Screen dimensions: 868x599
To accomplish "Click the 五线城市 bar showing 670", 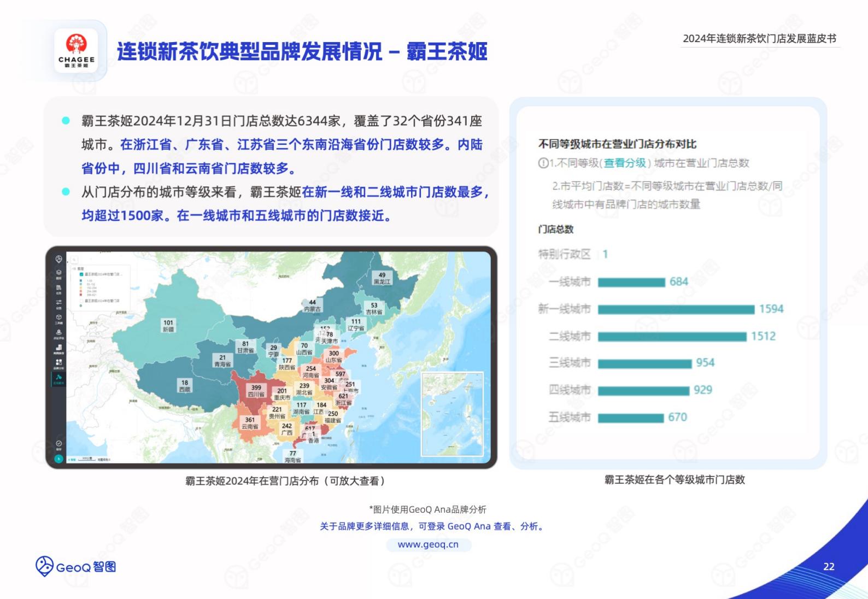I will (x=631, y=418).
